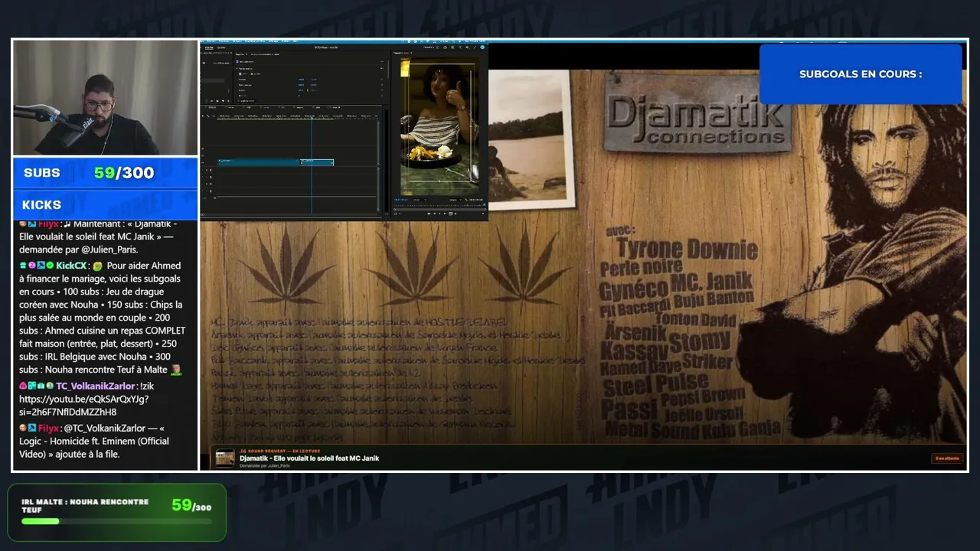Click 'Demandée par Julien_Paris' under the song title
Image resolution: width=980 pixels, height=551 pixels.
click(x=265, y=465)
